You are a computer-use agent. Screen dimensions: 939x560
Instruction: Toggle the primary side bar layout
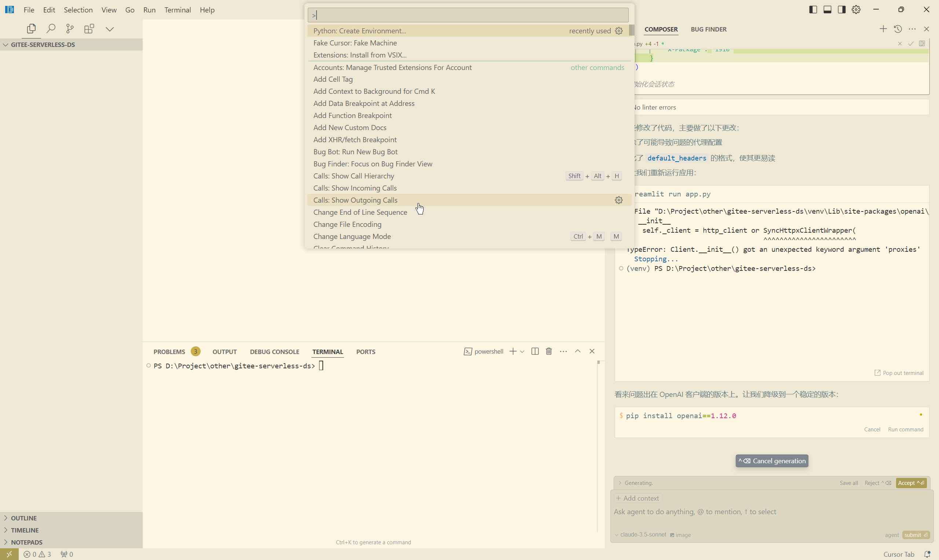click(x=813, y=10)
